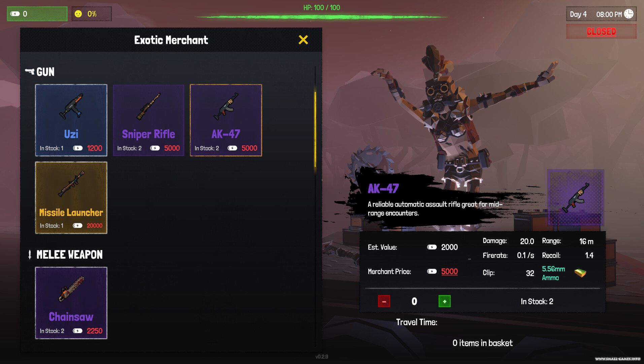Click the 5.56mm ammo box icon
The height and width of the screenshot is (364, 644).
point(580,273)
